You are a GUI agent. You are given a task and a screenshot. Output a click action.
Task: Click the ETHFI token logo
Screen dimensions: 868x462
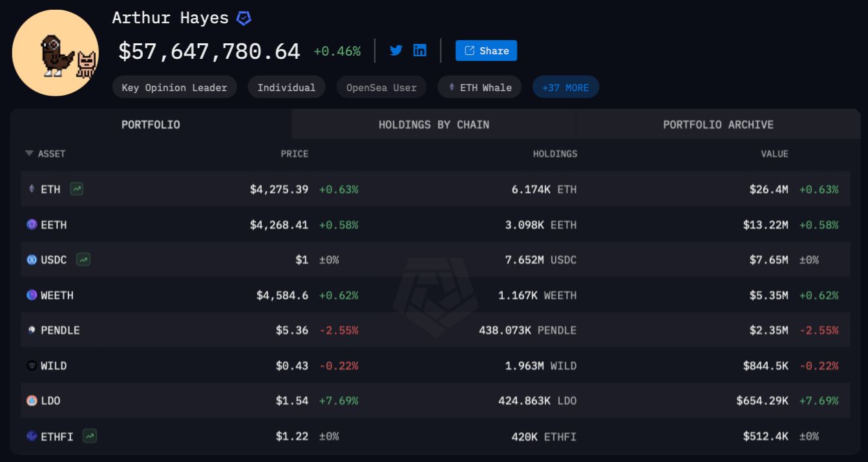tap(32, 436)
